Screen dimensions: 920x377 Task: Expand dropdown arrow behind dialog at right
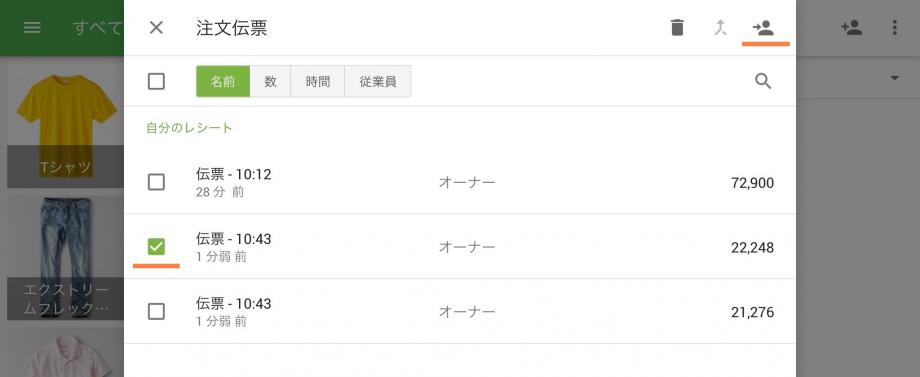pyautogui.click(x=895, y=78)
